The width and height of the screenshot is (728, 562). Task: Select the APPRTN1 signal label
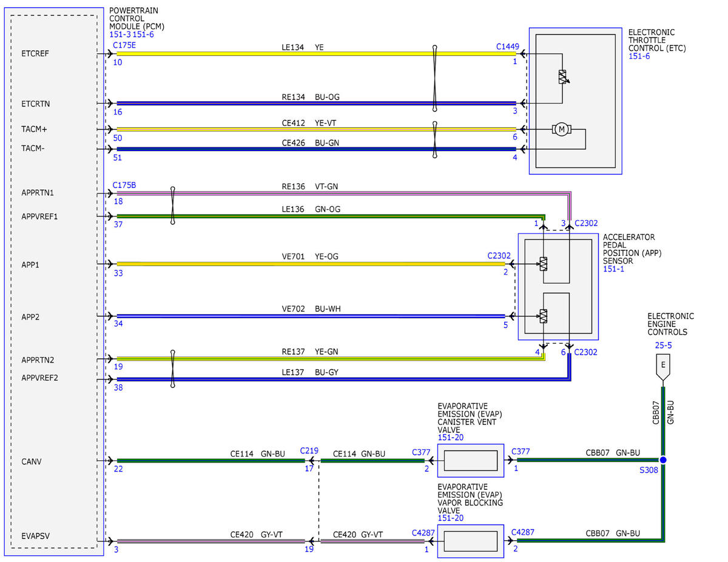(37, 193)
